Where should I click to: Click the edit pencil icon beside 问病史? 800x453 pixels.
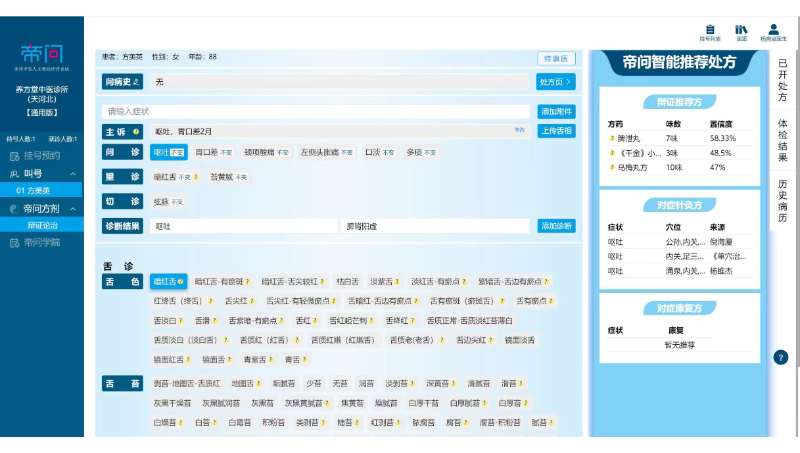[136, 82]
